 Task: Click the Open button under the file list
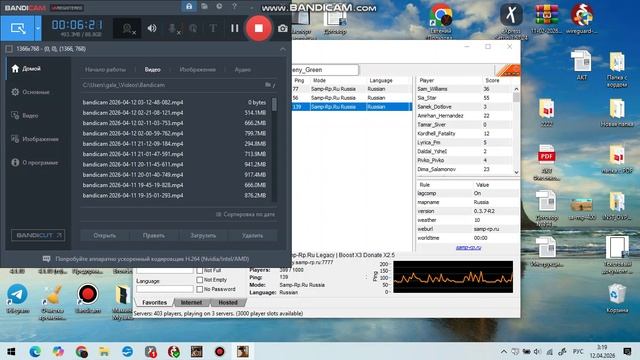coord(104,236)
